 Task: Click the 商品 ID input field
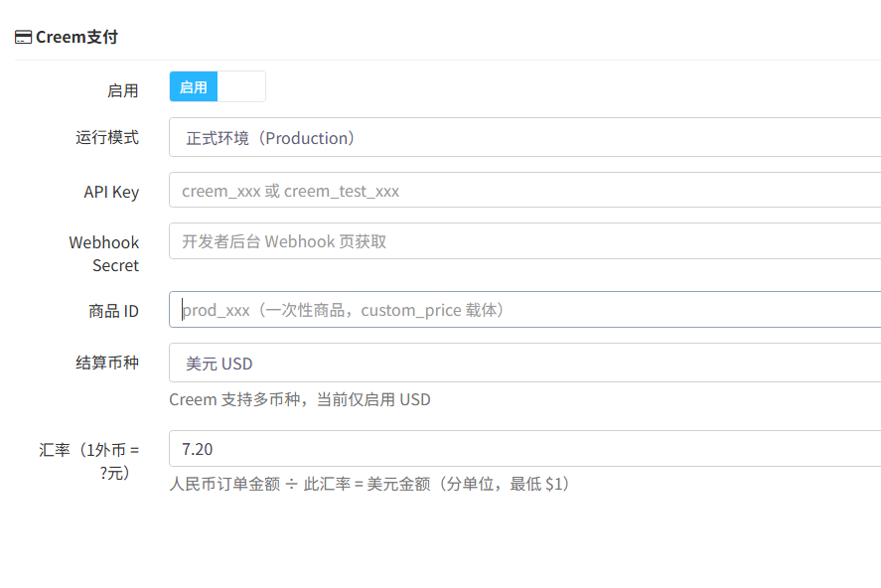[524, 310]
